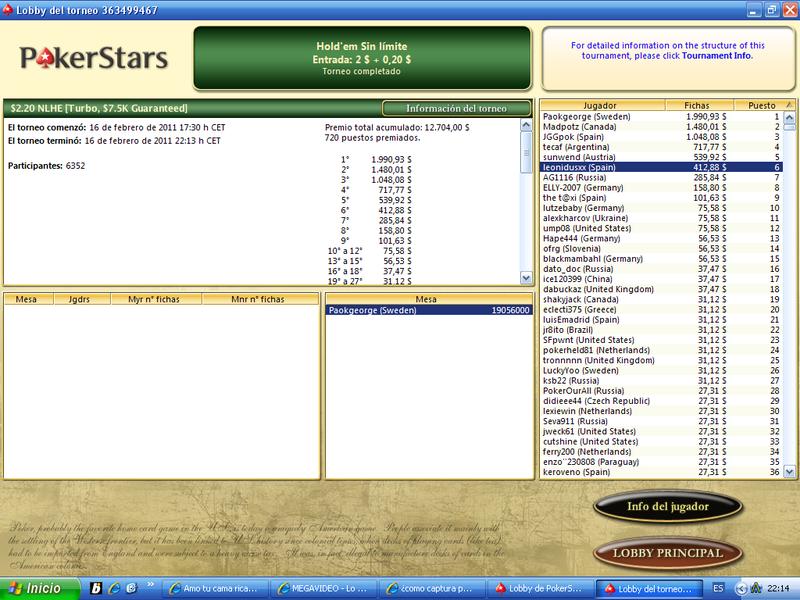Select player luisEmadrid (Spain)

click(661, 320)
